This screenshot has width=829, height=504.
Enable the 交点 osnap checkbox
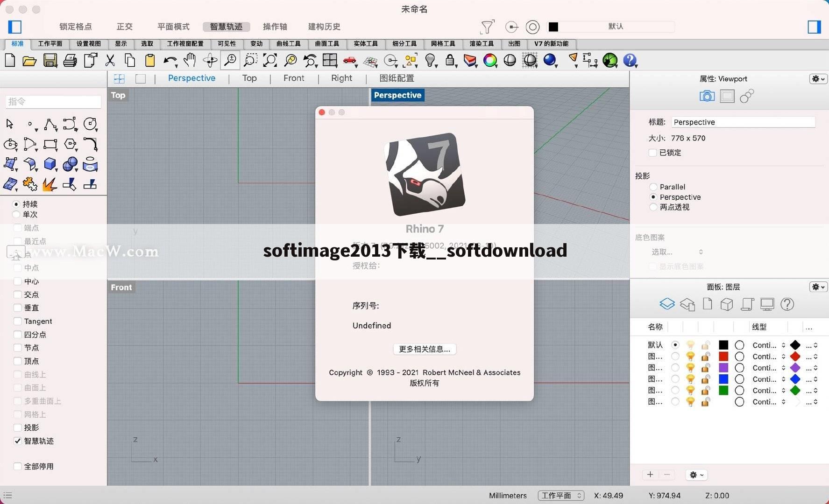(x=18, y=294)
